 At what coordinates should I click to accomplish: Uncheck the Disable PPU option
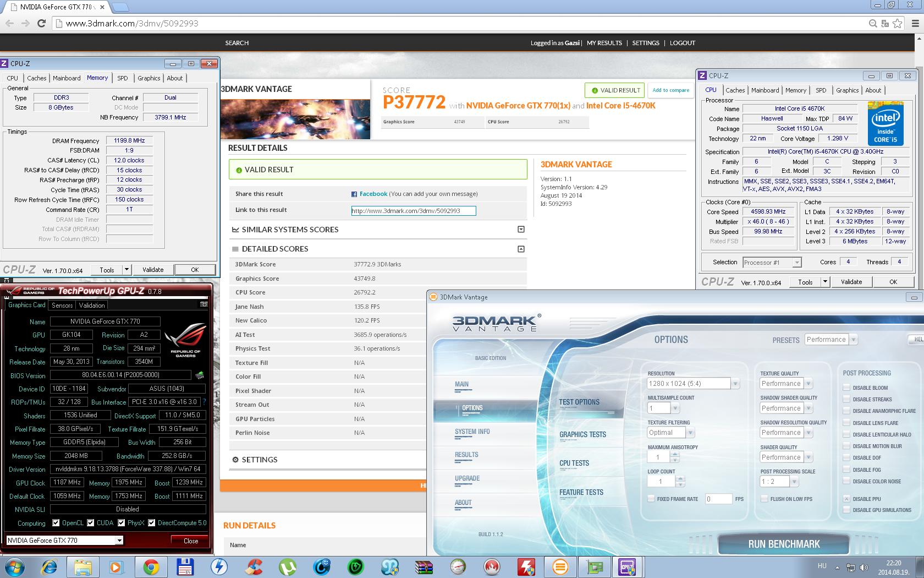coord(846,499)
